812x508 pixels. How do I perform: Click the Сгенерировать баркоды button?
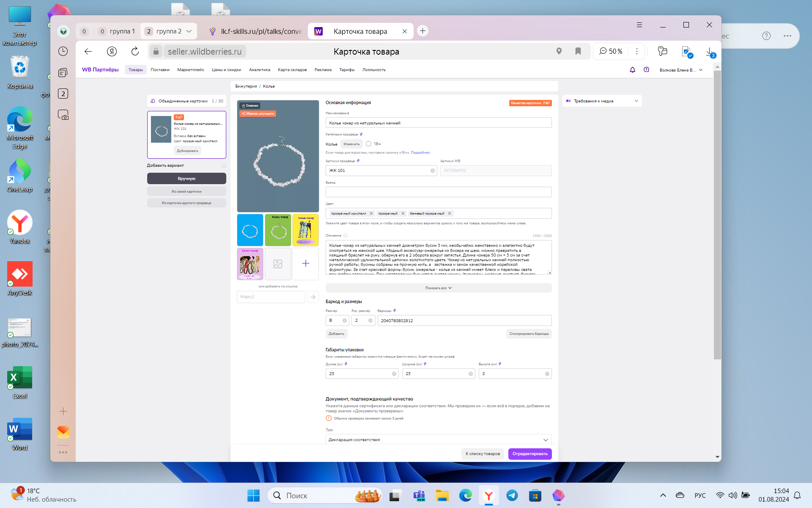(529, 334)
